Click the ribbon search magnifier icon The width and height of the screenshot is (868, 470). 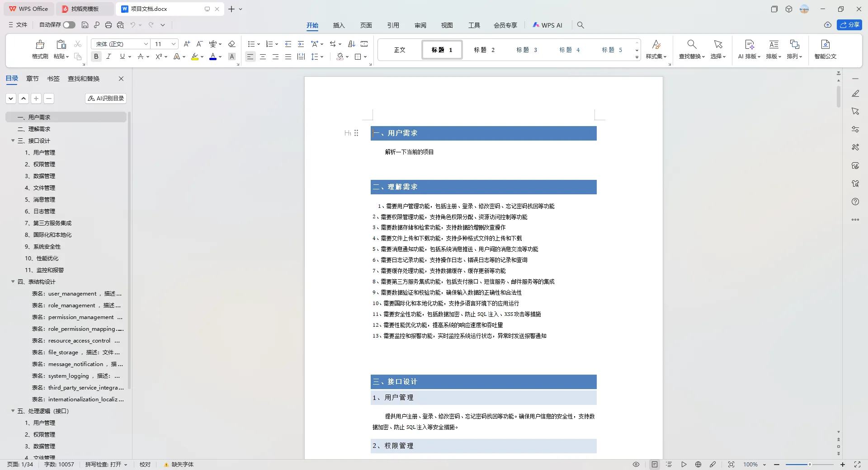[580, 25]
